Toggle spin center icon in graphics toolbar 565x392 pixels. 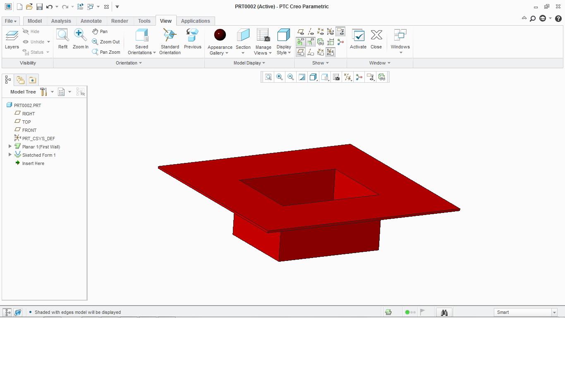(359, 77)
